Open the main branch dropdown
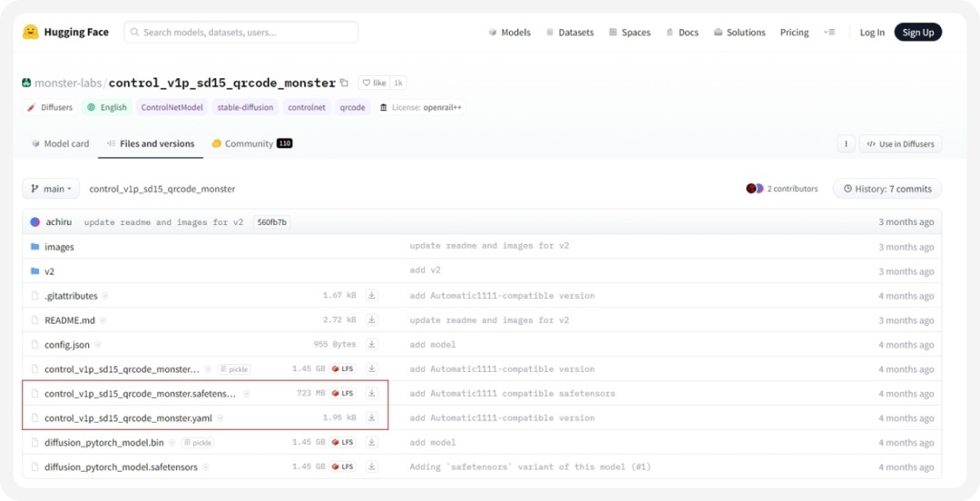 51,189
